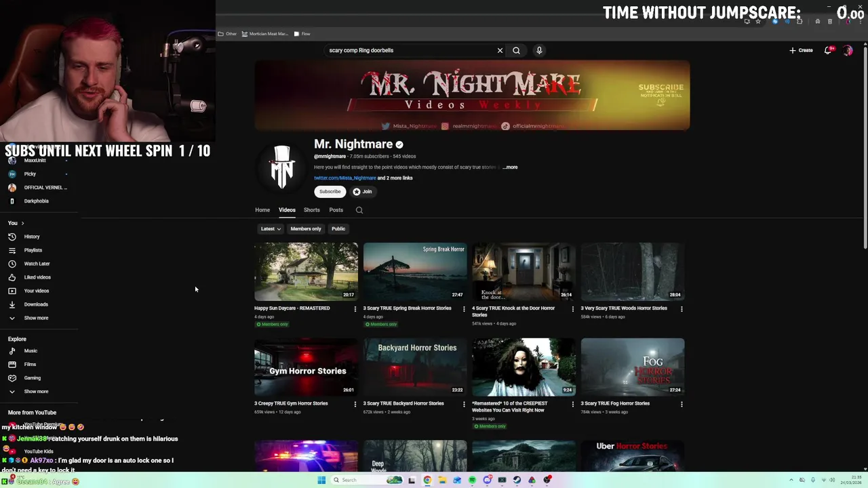This screenshot has width=868, height=488.
Task: Open the 'and 2 more links' text
Action: 395,178
